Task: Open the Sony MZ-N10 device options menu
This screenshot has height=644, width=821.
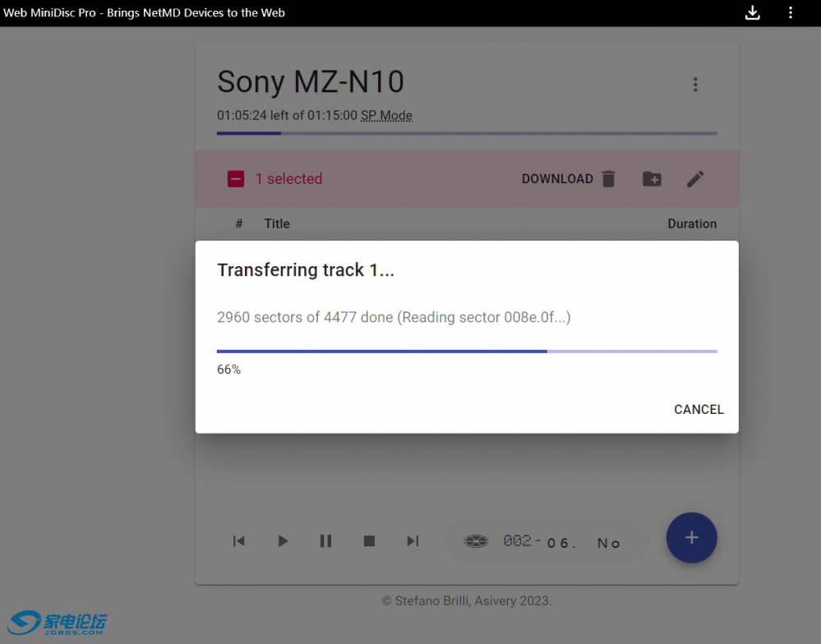Action: pos(695,85)
